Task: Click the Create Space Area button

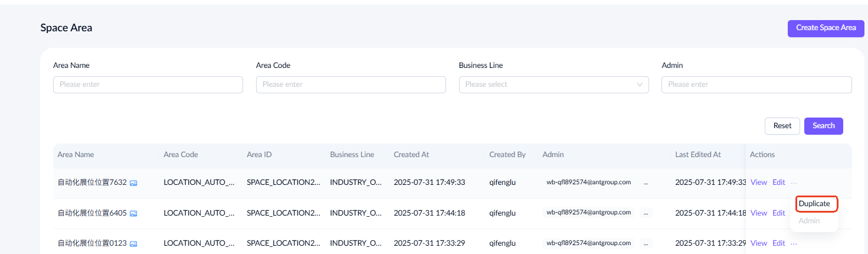Action: click(826, 28)
